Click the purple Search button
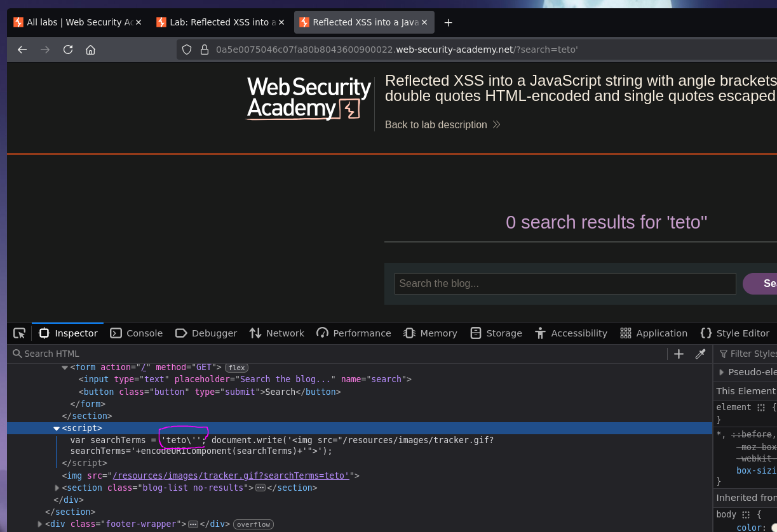Screen dimensions: 777x532 [x=760, y=284]
